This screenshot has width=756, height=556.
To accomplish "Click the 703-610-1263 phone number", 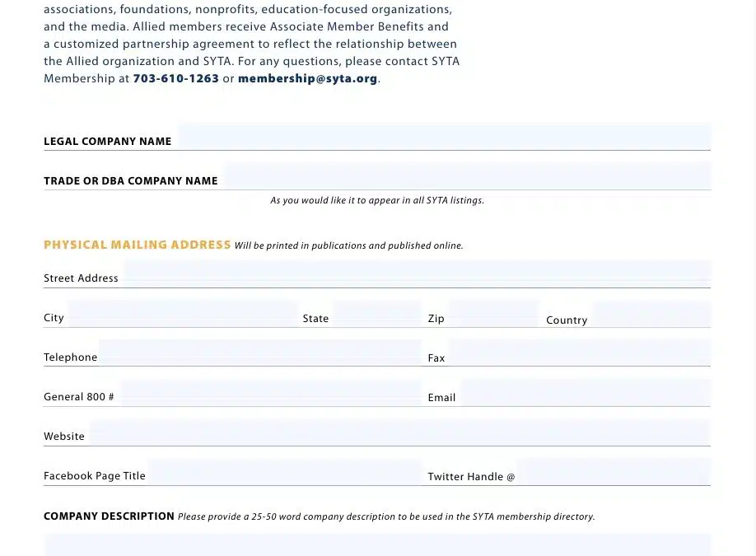I will coord(175,79).
